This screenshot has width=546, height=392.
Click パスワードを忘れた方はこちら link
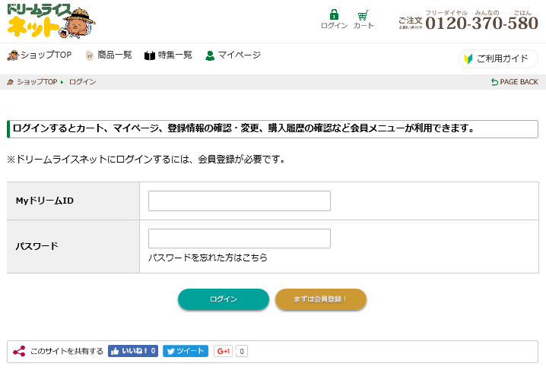[208, 258]
